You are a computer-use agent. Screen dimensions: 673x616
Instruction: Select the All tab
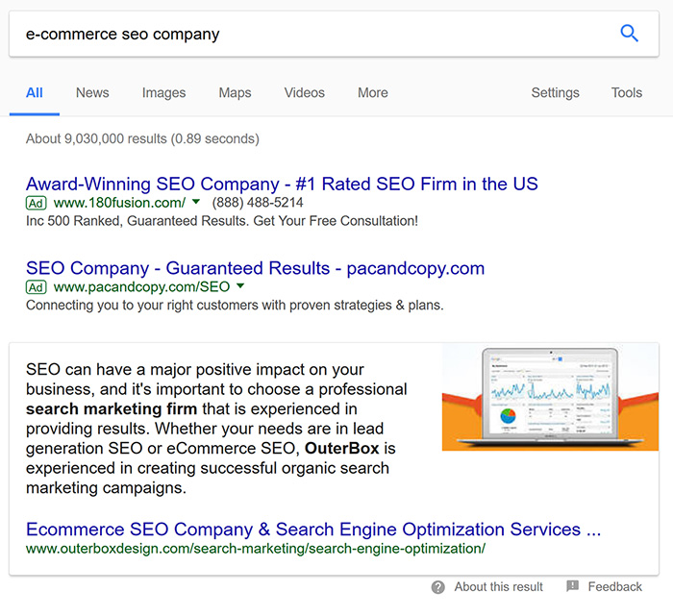(35, 92)
